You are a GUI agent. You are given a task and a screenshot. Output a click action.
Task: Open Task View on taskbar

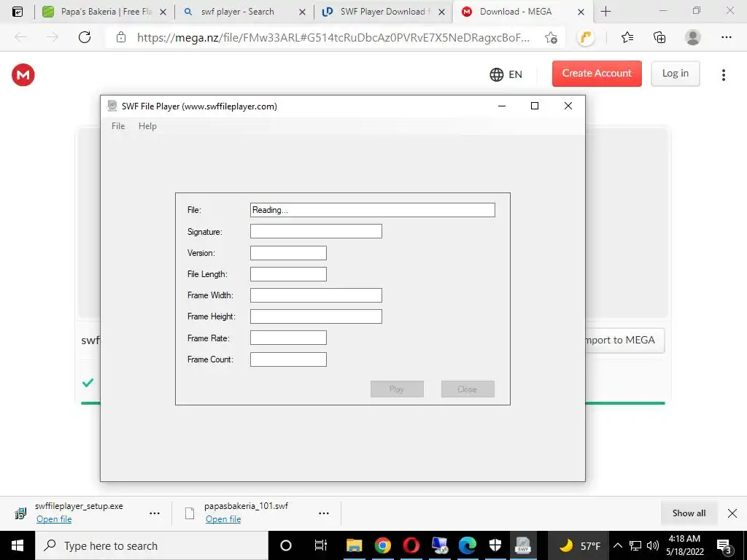point(321,545)
